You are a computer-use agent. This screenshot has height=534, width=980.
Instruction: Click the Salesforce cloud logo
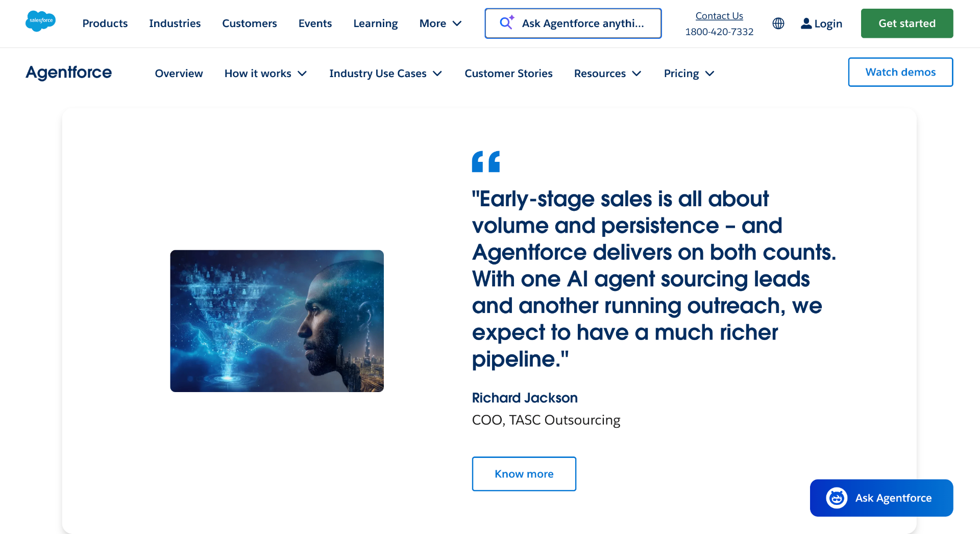tap(40, 21)
